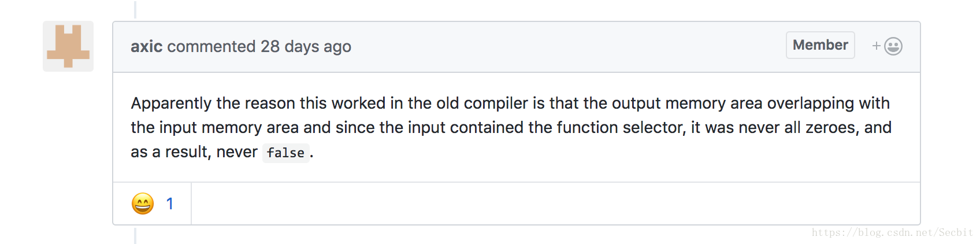This screenshot has width=980, height=244.
Task: Click the reaction count number 1
Action: tap(170, 204)
